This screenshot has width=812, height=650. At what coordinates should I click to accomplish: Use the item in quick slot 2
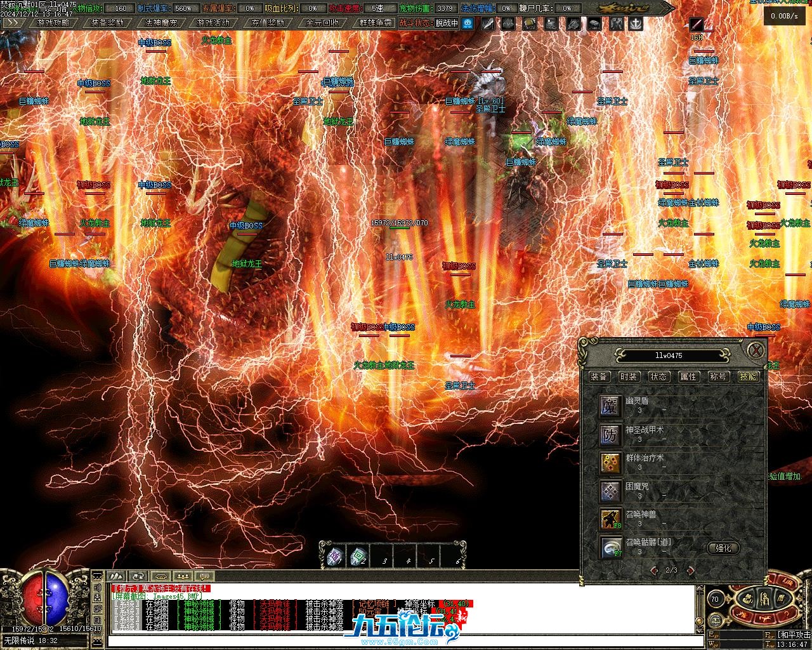[358, 555]
